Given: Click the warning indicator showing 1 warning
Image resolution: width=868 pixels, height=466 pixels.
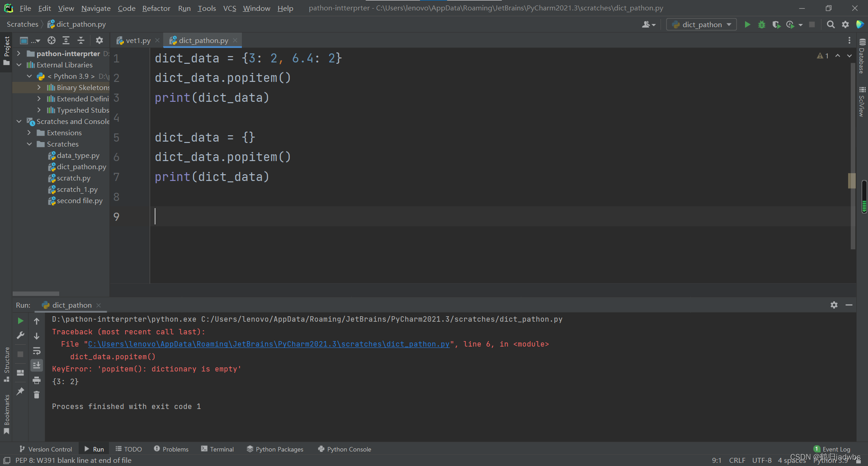Looking at the screenshot, I should 823,56.
